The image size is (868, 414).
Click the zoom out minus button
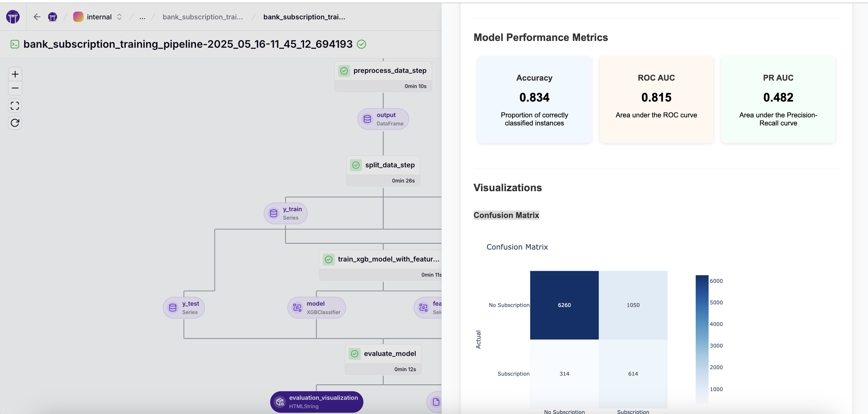pyautogui.click(x=15, y=88)
